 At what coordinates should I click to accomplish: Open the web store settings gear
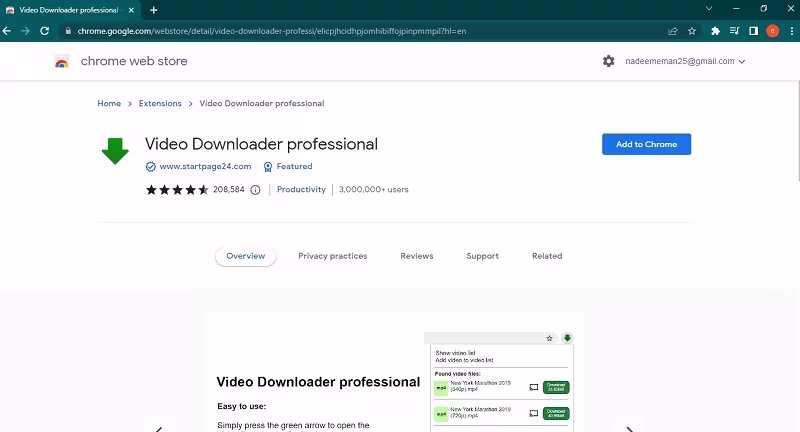[x=608, y=61]
